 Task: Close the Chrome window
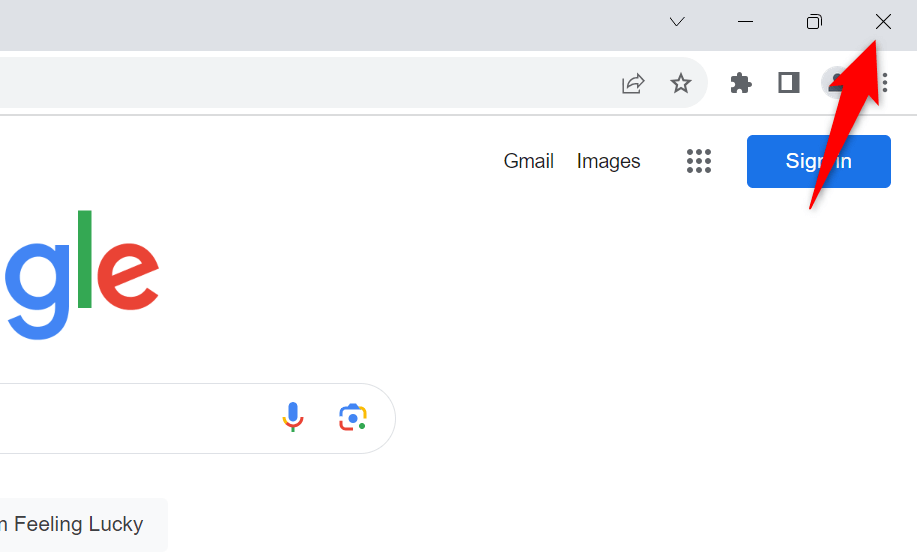[883, 22]
